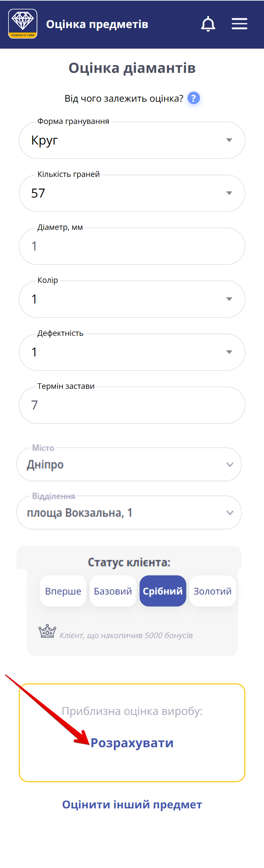Image resolution: width=264 pixels, height=868 pixels.
Task: Click the chevron in the Місто field
Action: click(229, 464)
